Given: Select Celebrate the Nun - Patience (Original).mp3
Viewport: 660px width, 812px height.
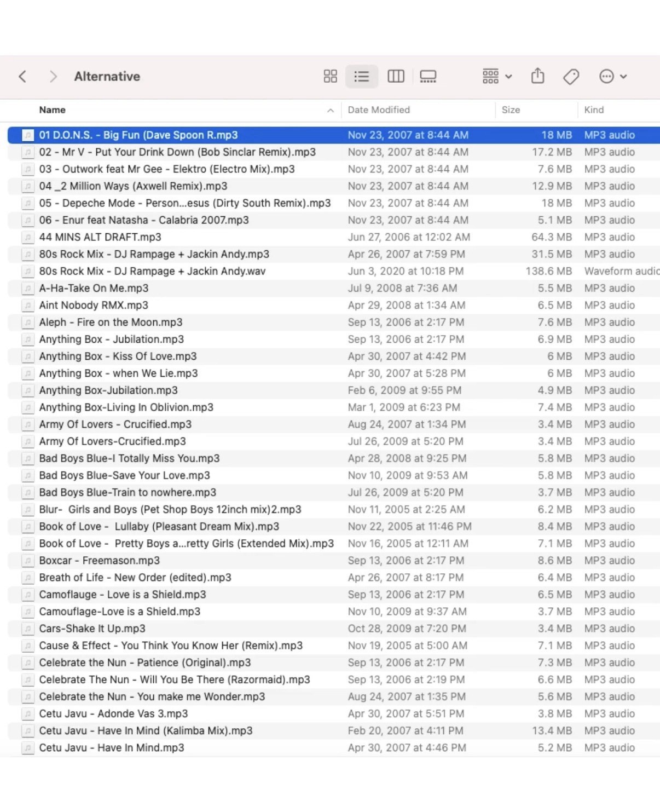Looking at the screenshot, I should pyautogui.click(x=145, y=663).
